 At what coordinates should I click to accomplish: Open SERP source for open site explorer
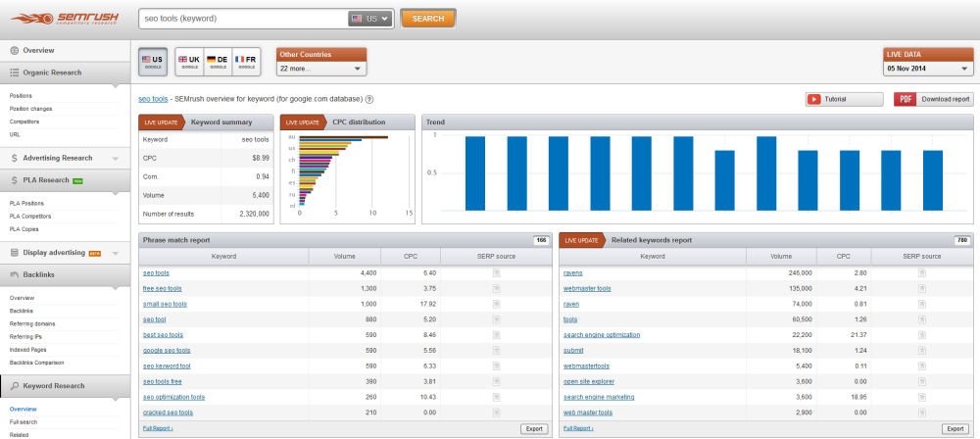[922, 381]
